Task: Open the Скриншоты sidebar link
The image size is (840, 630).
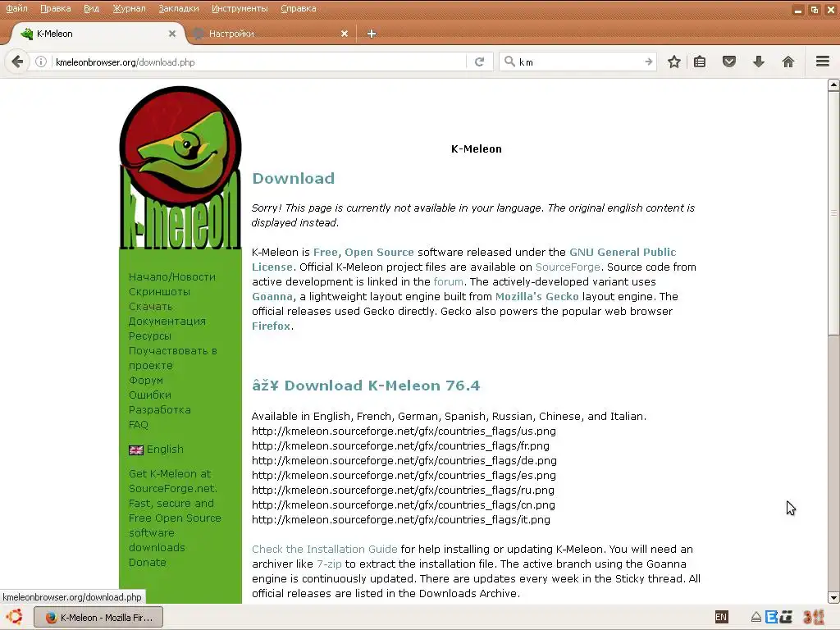Action: (159, 292)
